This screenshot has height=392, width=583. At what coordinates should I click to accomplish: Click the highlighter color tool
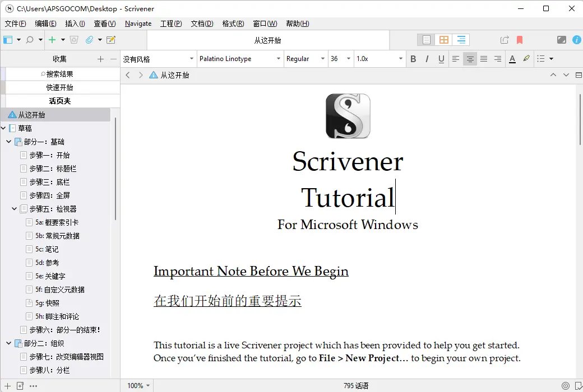pyautogui.click(x=526, y=58)
